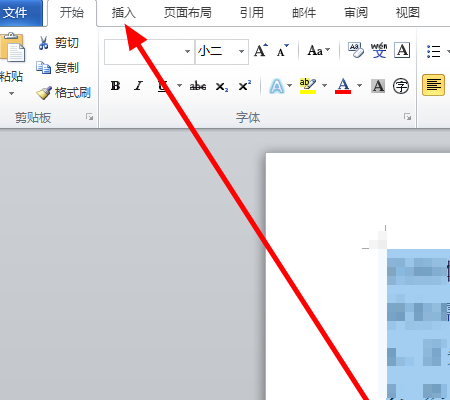Click the Character Border icon
450x400 pixels.
coord(402,50)
